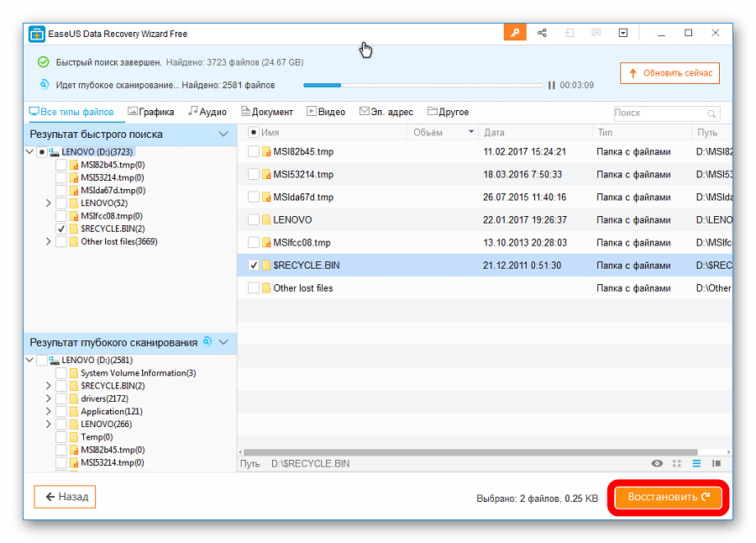Select System Volume Information(3) tree item
This screenshot has height=543, width=756.
(139, 373)
